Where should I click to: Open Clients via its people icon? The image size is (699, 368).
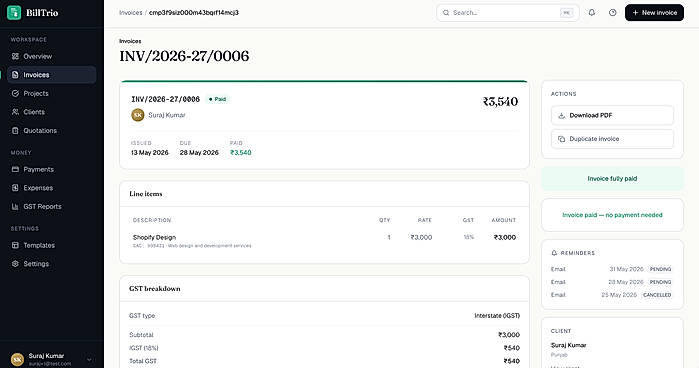pos(15,112)
